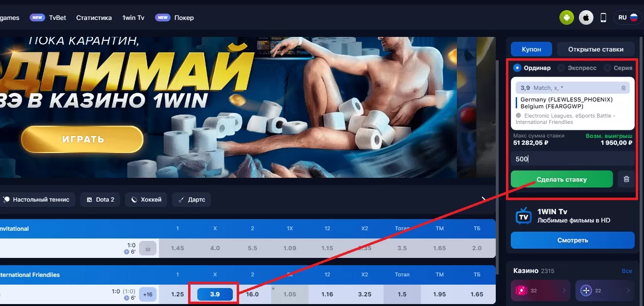Open the Android app download icon
The height and width of the screenshot is (306, 644).
[566, 18]
